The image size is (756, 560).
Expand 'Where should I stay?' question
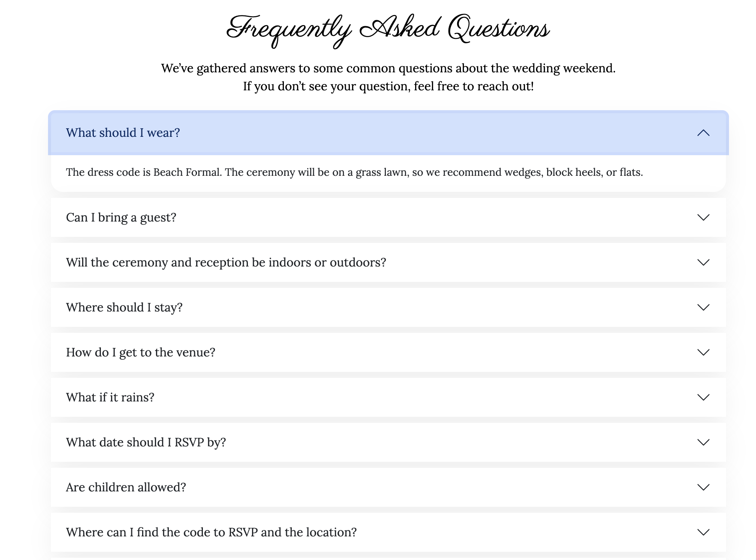pos(124,307)
